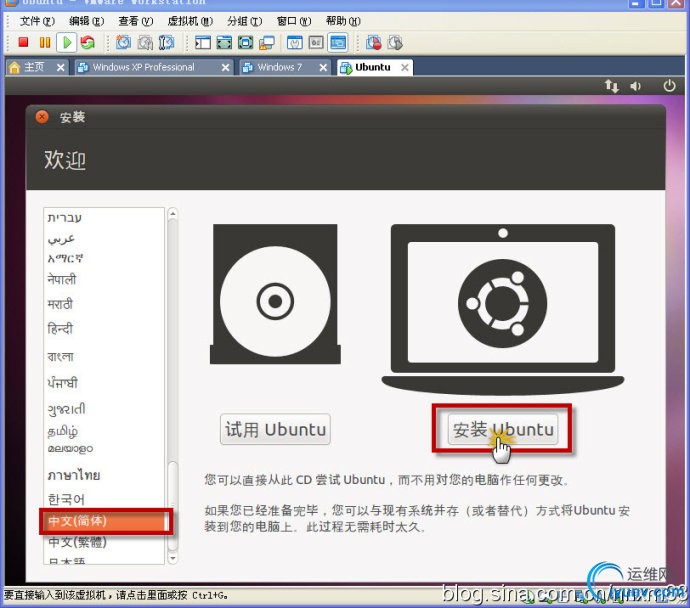The image size is (690, 608).
Task: Open the Snapshot Manager wrench icon
Action: (166, 42)
